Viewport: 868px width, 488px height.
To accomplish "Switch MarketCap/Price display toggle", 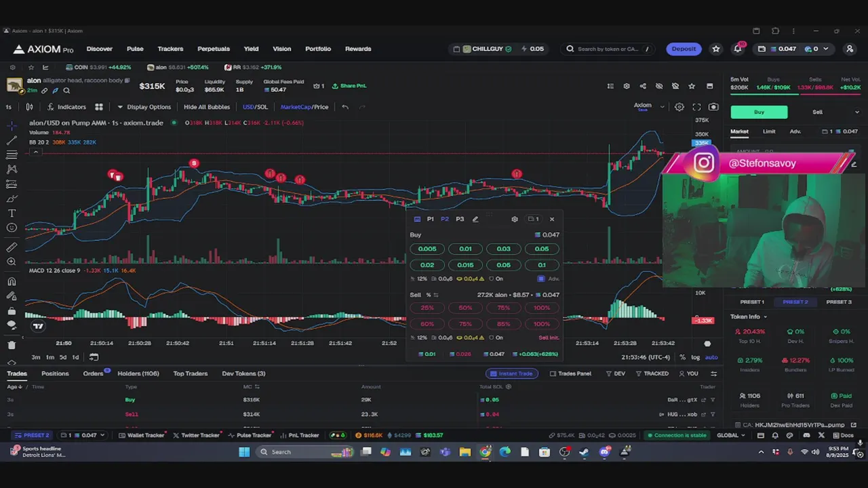I will (x=304, y=107).
